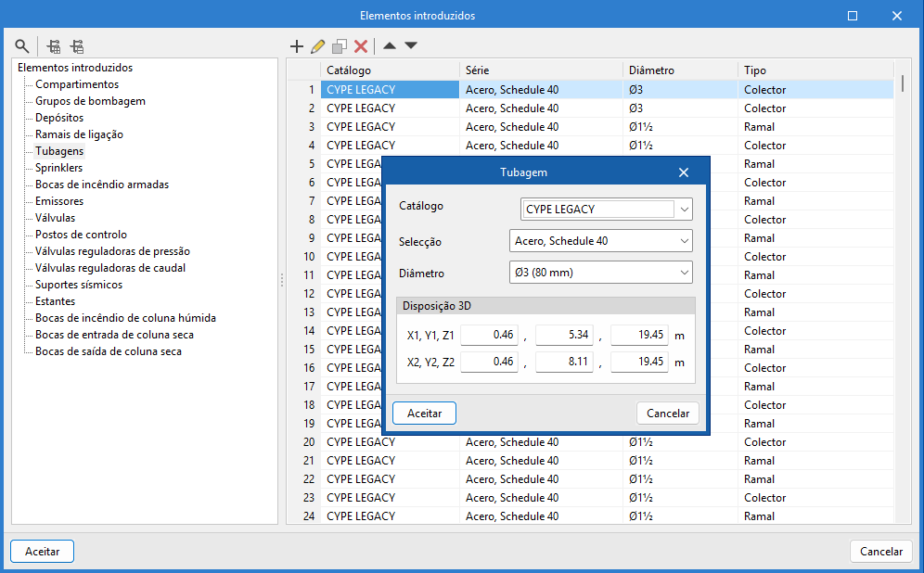Open the Catálogo dropdown in the Tubagem dialog
The height and width of the screenshot is (573, 924).
point(685,210)
